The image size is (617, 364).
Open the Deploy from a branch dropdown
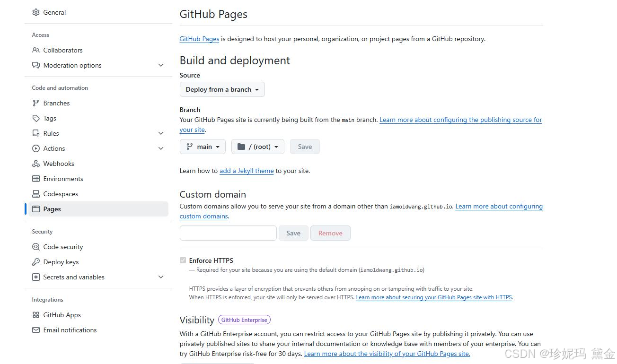click(x=222, y=89)
